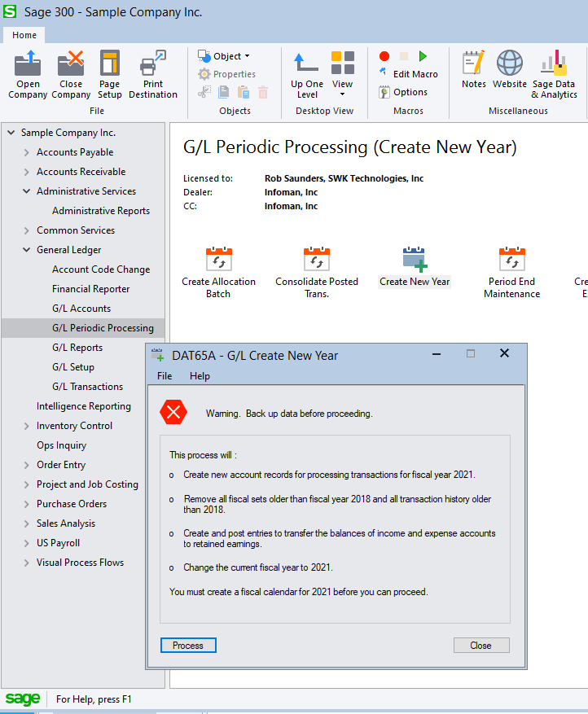Launch Sage Data & Analytics
Image resolution: width=588 pixels, height=714 pixels.
(554, 75)
